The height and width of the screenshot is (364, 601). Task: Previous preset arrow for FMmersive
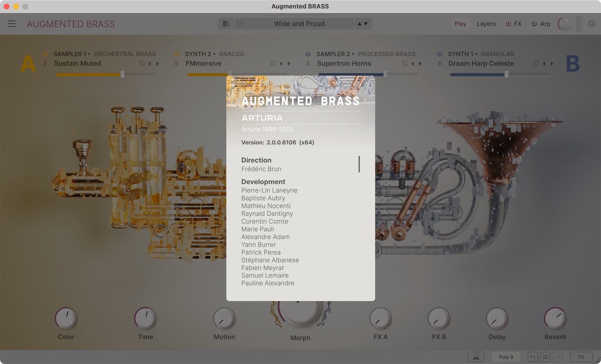tap(281, 64)
